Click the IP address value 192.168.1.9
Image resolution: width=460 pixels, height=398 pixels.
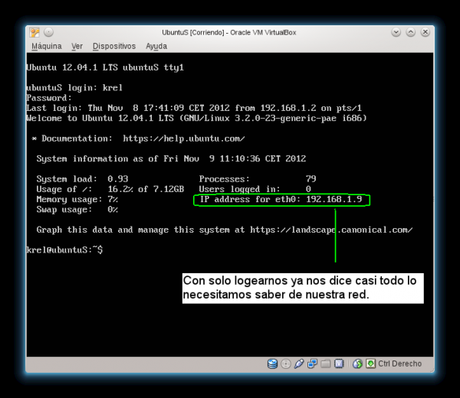click(334, 199)
